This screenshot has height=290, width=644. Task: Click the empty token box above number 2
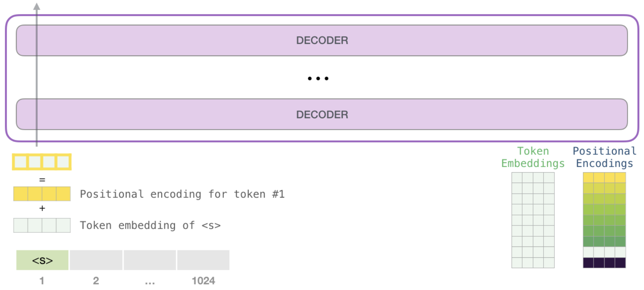(96, 260)
